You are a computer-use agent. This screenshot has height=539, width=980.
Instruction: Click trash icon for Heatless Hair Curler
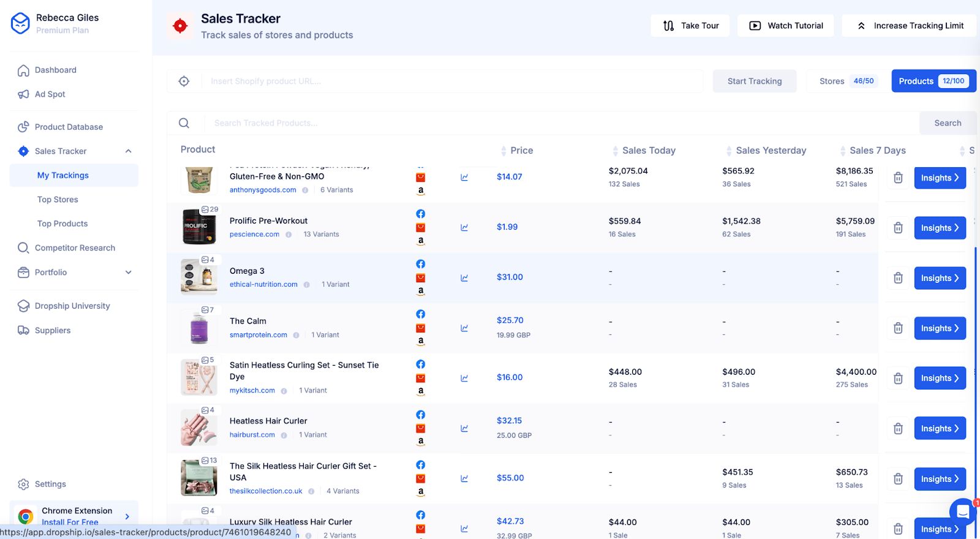[x=898, y=429]
